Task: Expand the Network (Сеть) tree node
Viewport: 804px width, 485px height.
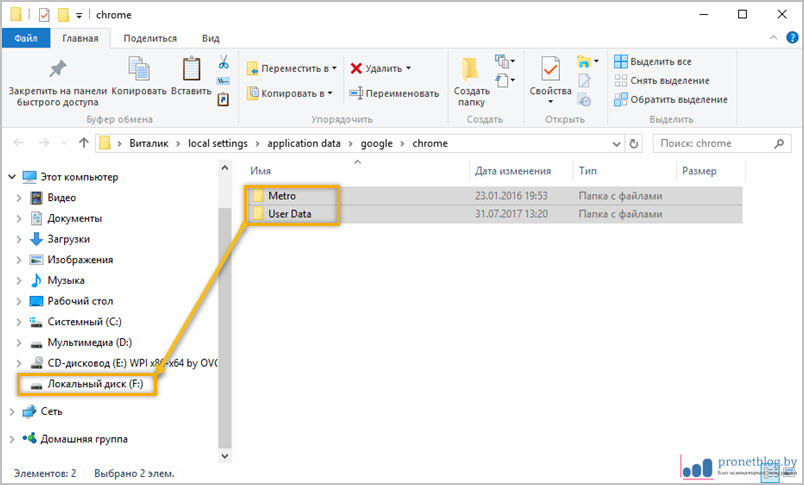Action: (x=12, y=411)
